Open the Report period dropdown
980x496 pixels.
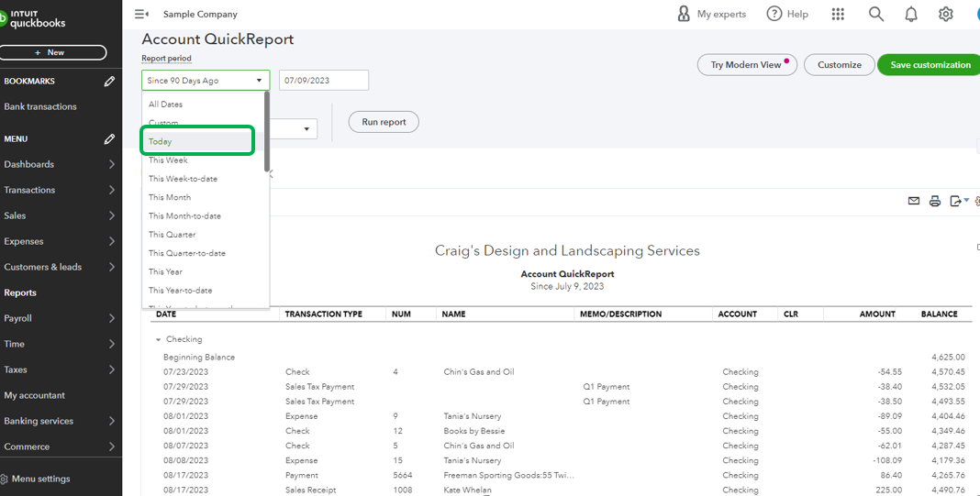206,81
